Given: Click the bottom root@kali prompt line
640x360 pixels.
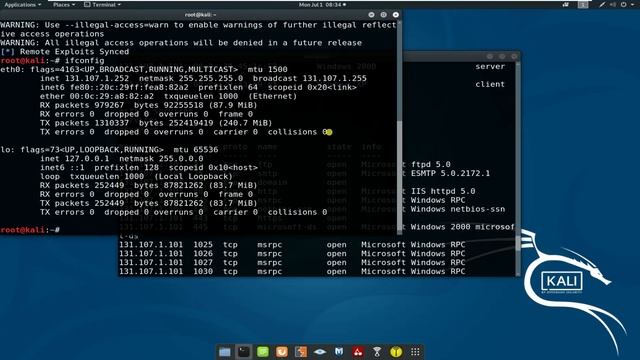Looking at the screenshot, I should 30,230.
